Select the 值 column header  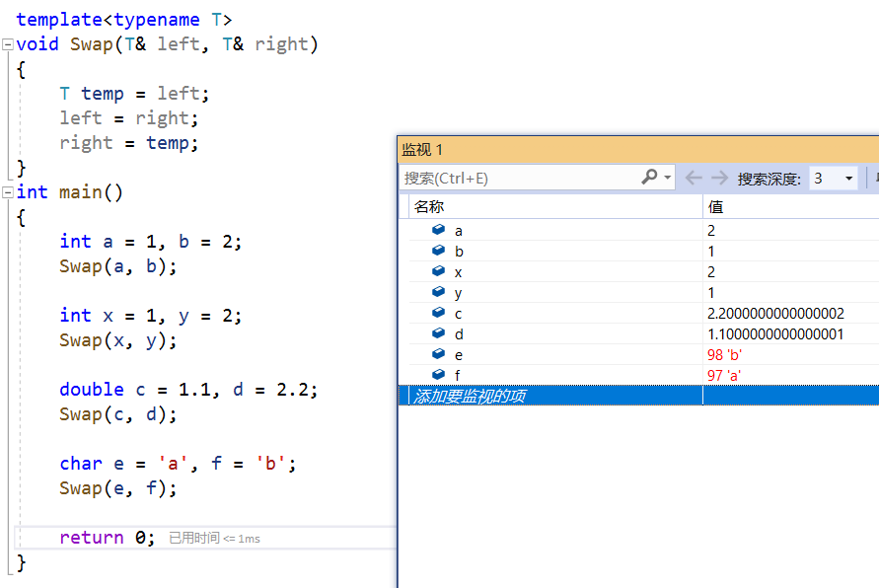pos(791,207)
